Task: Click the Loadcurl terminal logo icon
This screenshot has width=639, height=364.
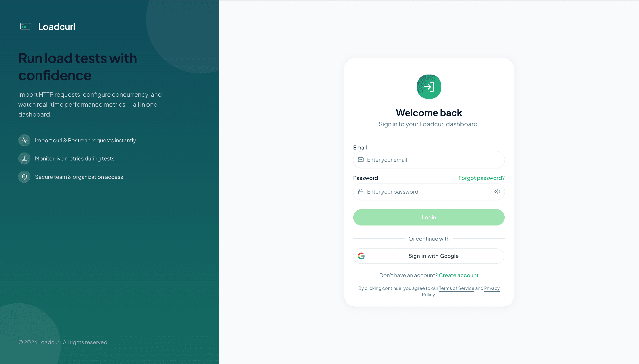Action: [26, 26]
